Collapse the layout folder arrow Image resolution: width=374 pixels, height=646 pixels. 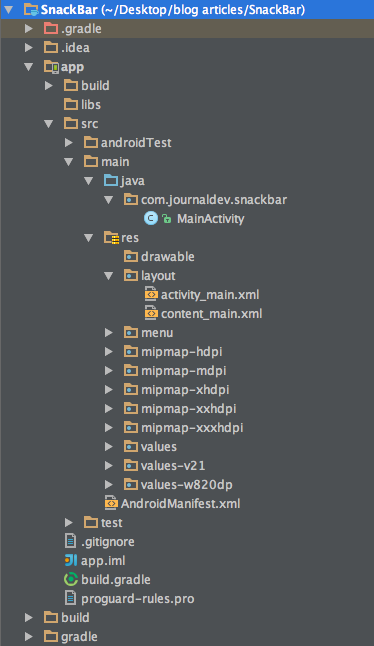[108, 276]
